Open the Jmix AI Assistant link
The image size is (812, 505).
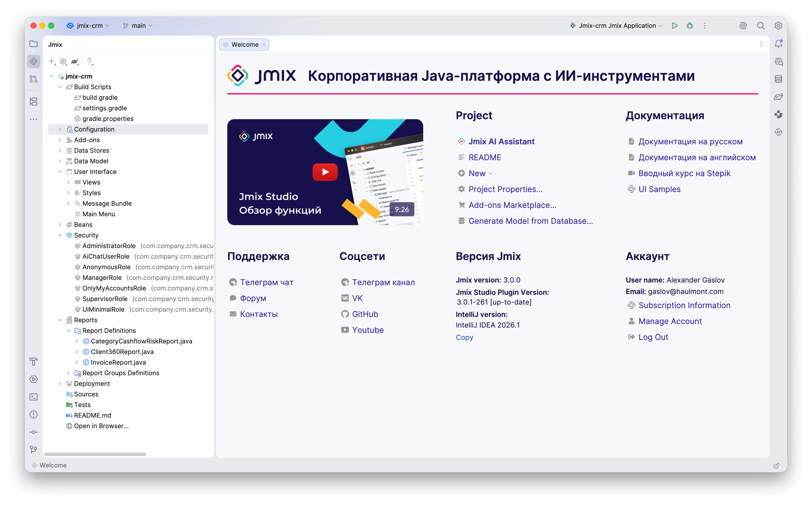[x=501, y=142]
